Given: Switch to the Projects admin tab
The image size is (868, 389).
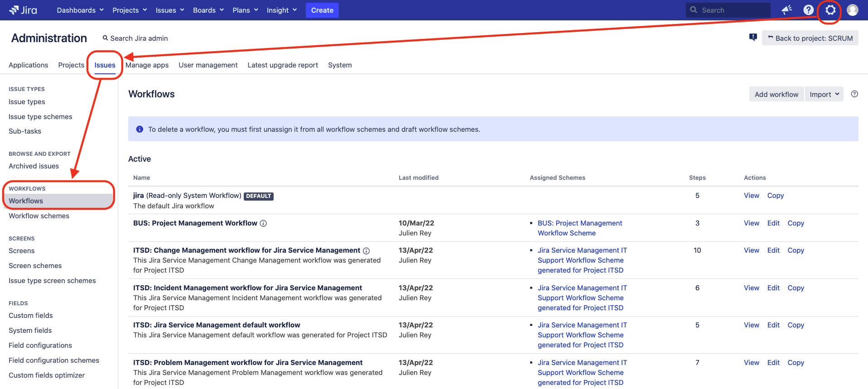Looking at the screenshot, I should (x=71, y=65).
